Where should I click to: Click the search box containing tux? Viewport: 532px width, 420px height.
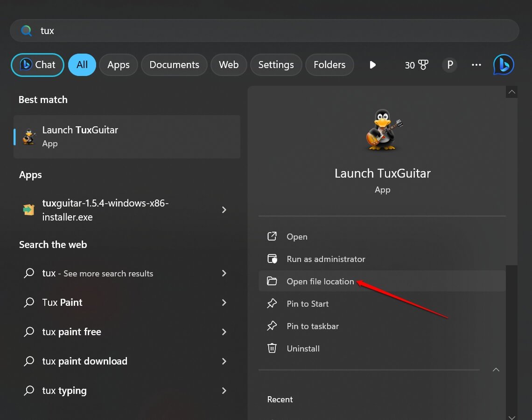[264, 31]
